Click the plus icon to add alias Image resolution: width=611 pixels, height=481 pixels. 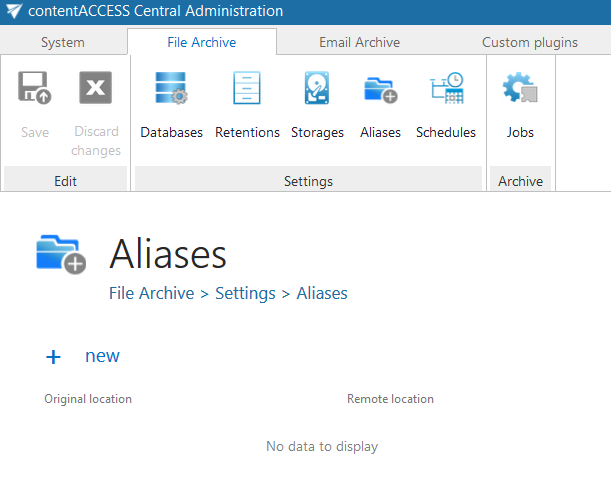[x=53, y=357]
